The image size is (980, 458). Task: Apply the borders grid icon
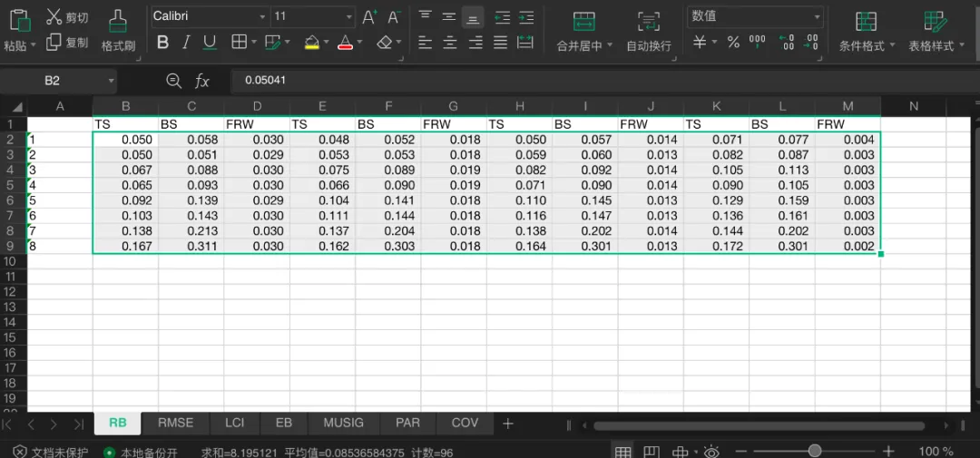point(239,43)
